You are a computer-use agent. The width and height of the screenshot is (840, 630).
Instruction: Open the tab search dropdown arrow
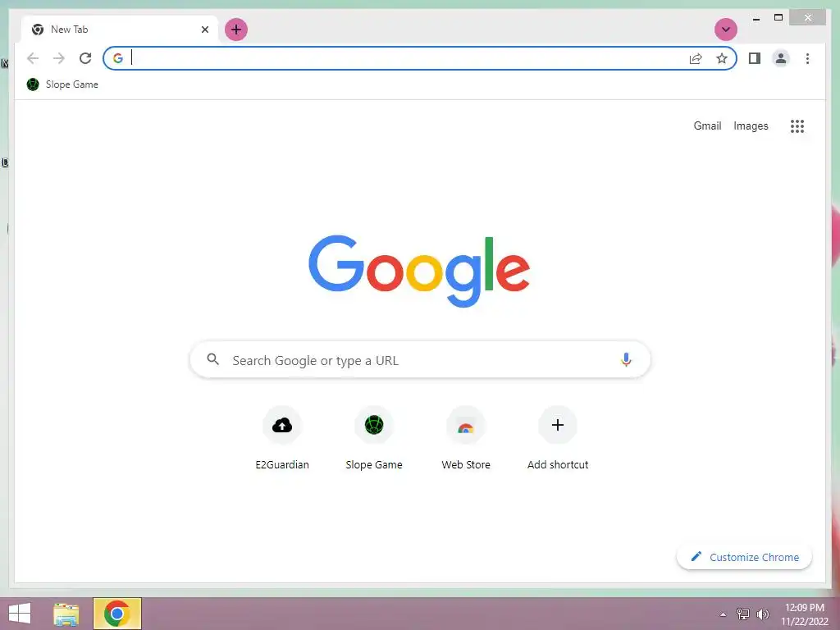[726, 30]
